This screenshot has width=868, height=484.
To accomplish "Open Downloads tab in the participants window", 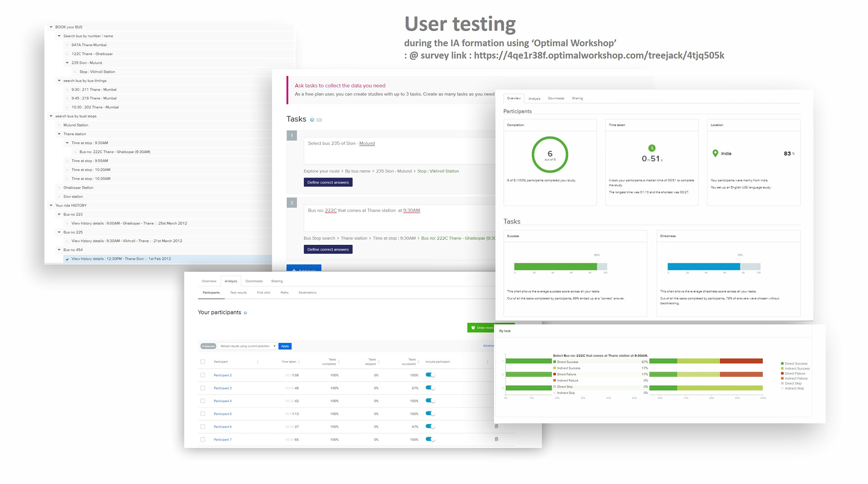I will point(254,281).
